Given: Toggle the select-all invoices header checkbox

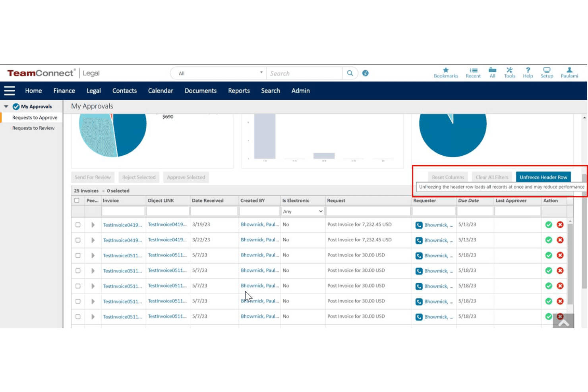Looking at the screenshot, I should click(77, 201).
